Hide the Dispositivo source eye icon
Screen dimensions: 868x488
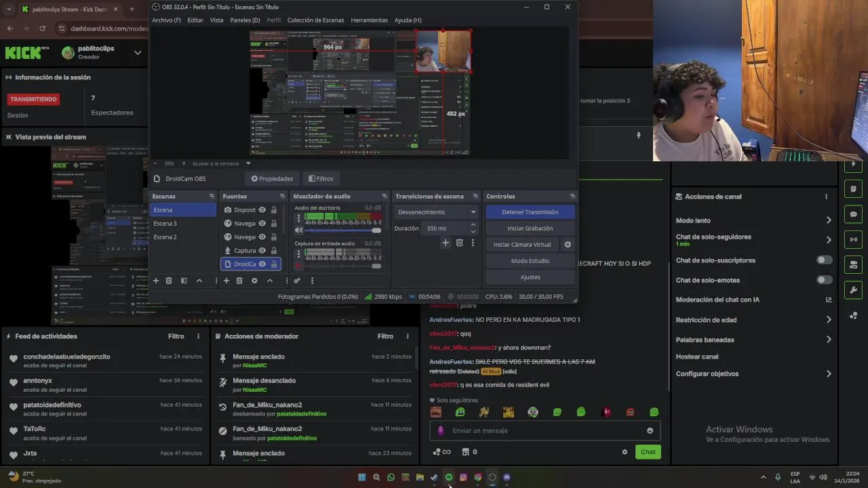(x=262, y=210)
